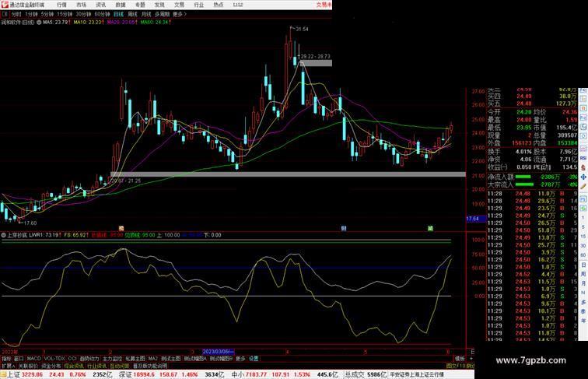
Task: Select the MACD indicator tab
Action: (x=33, y=359)
